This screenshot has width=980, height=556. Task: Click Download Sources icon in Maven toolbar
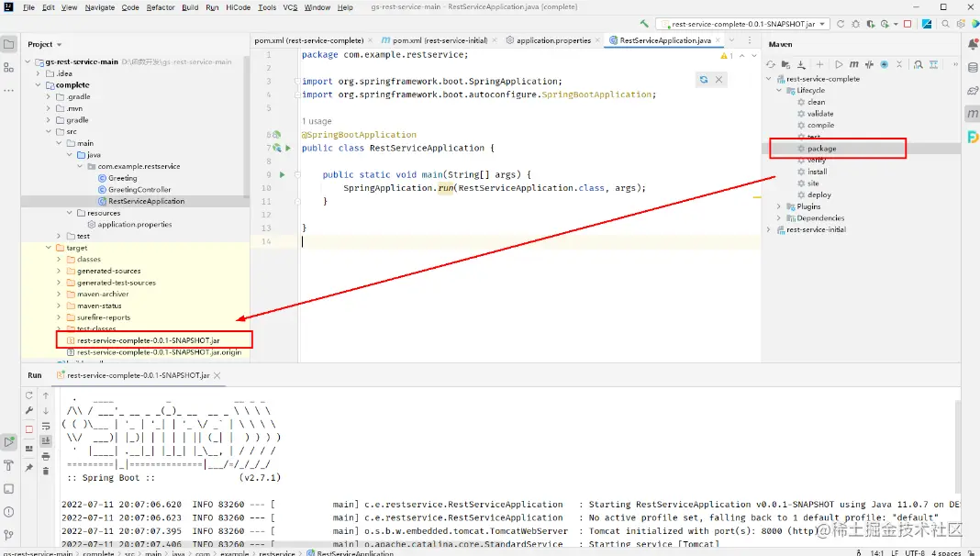click(x=801, y=64)
